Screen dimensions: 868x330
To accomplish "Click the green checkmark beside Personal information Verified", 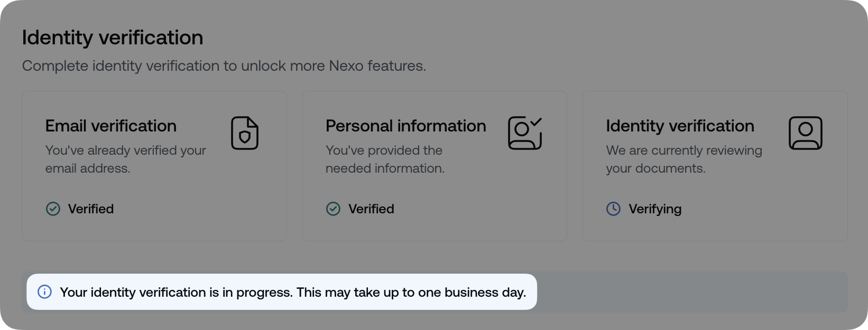I will (333, 209).
